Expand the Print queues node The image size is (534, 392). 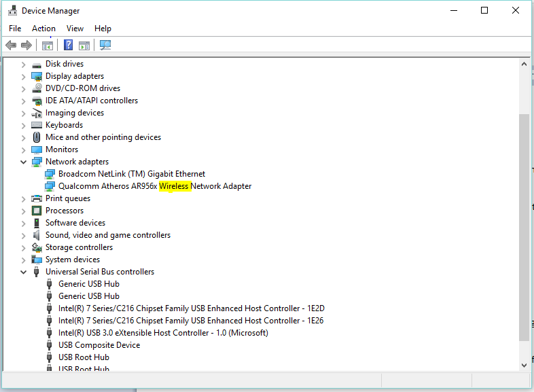pos(23,199)
